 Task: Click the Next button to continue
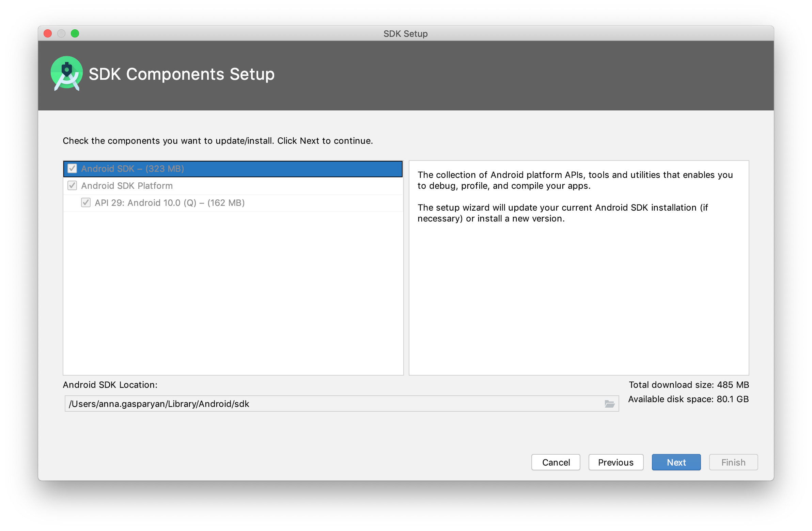(x=676, y=462)
